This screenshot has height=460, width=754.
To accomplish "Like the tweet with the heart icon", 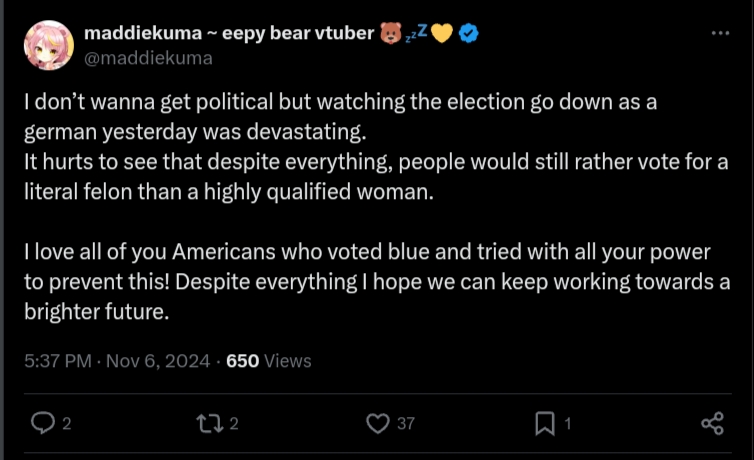I will tap(377, 423).
